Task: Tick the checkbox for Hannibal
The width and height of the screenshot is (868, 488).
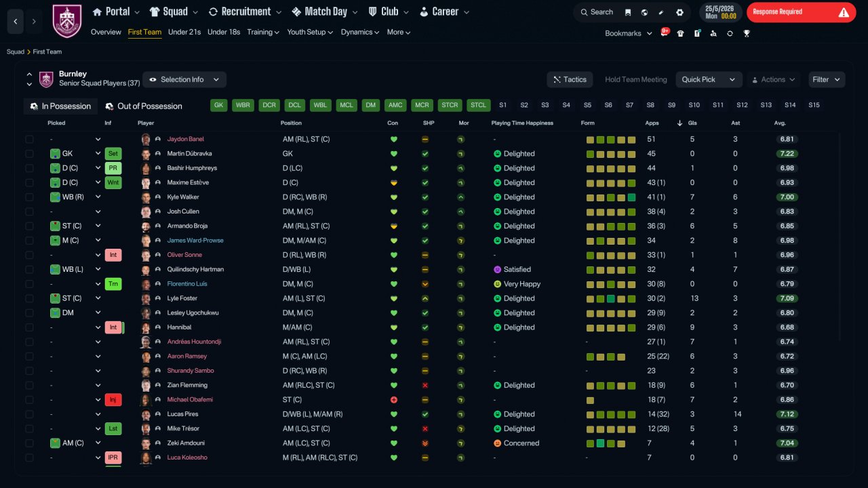Action: point(29,327)
